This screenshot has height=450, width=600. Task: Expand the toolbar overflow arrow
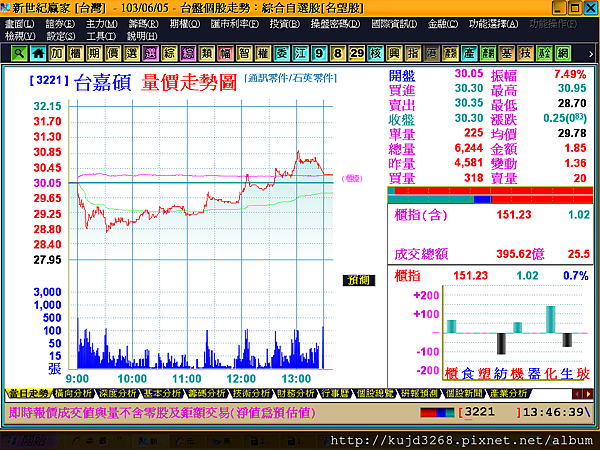591,54
